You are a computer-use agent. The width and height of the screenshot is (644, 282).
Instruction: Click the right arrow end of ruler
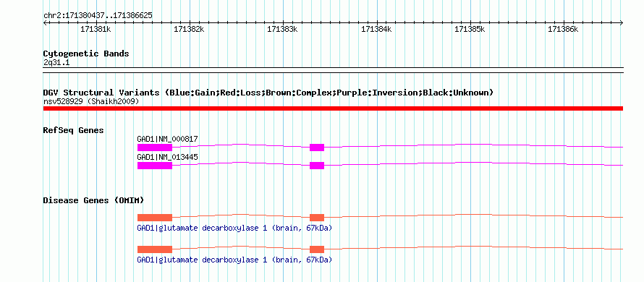[x=622, y=22]
